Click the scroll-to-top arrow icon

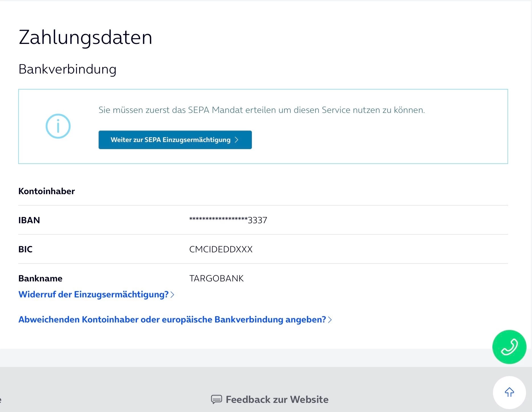point(509,392)
